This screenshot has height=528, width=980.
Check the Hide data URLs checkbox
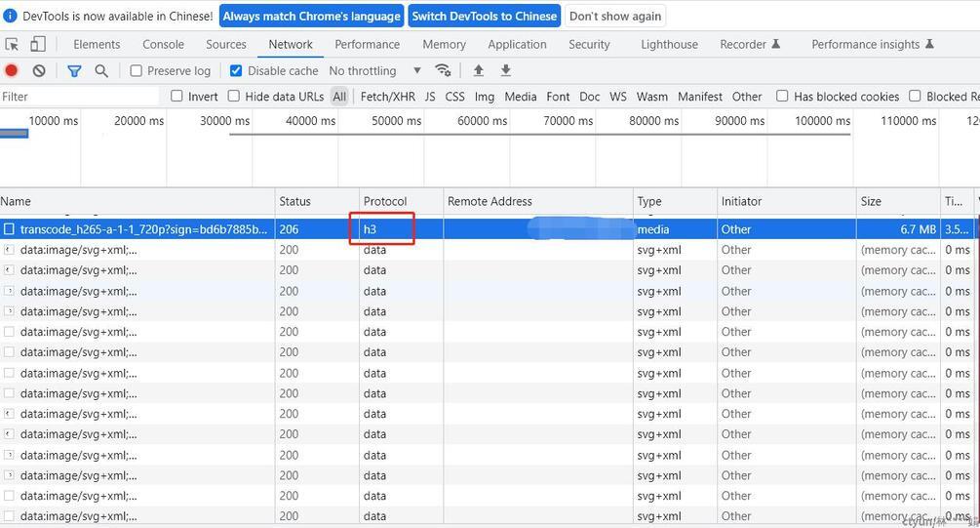click(x=234, y=96)
